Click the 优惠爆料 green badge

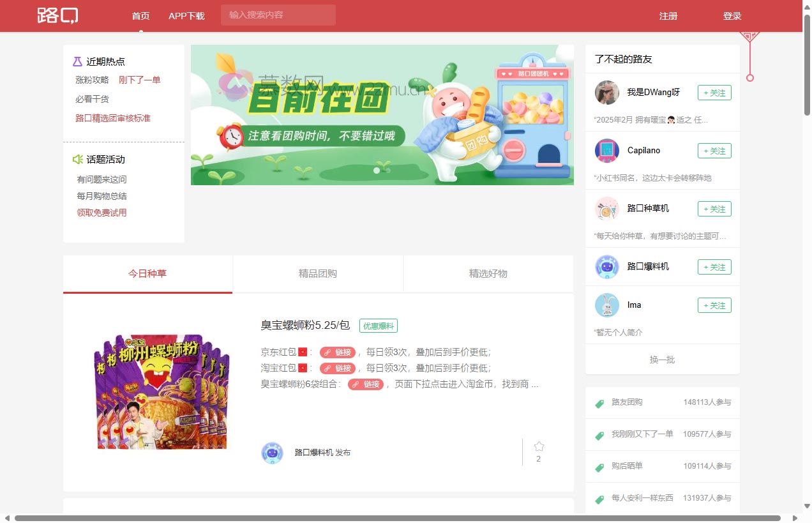click(x=379, y=326)
